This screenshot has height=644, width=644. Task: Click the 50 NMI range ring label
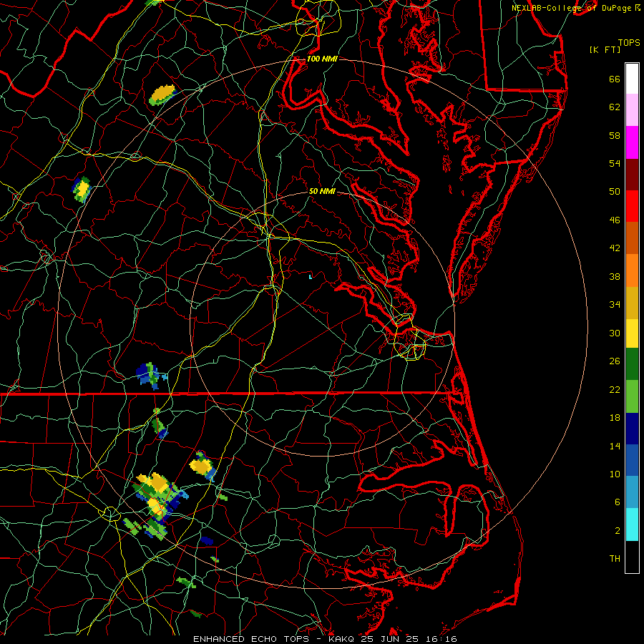coord(322,191)
